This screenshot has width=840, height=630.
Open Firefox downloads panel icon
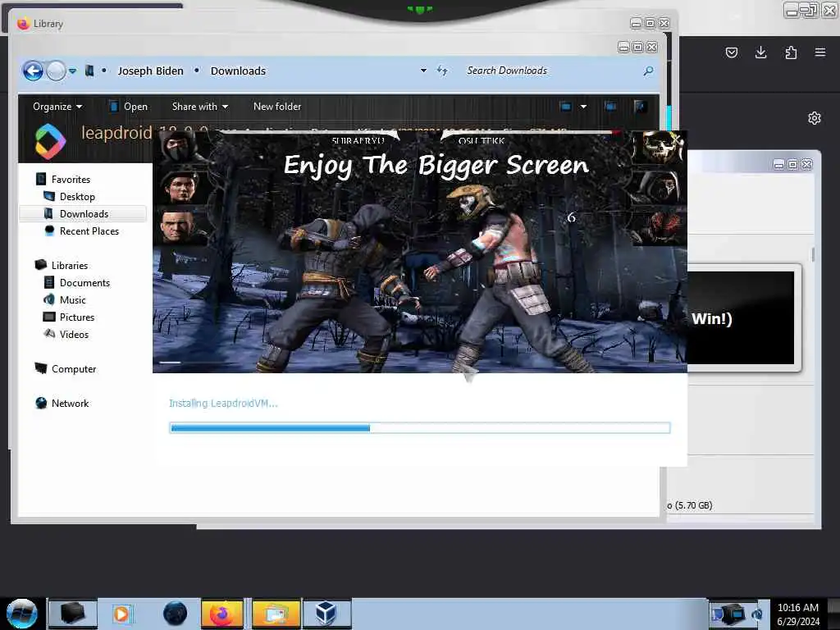click(x=760, y=52)
